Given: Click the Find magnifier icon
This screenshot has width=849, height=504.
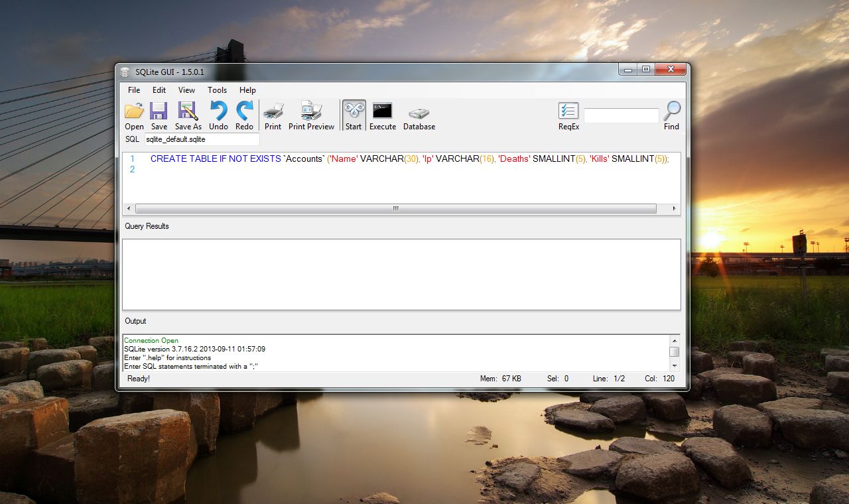Looking at the screenshot, I should pos(672,110).
